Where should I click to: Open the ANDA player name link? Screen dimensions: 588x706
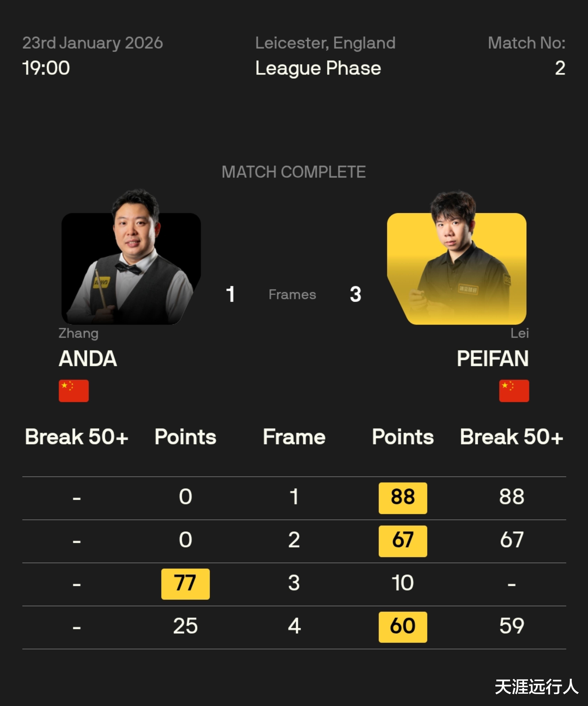[x=88, y=358]
